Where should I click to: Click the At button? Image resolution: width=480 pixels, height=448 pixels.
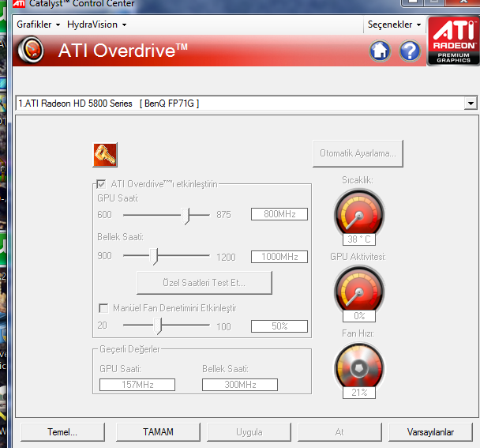point(339,432)
